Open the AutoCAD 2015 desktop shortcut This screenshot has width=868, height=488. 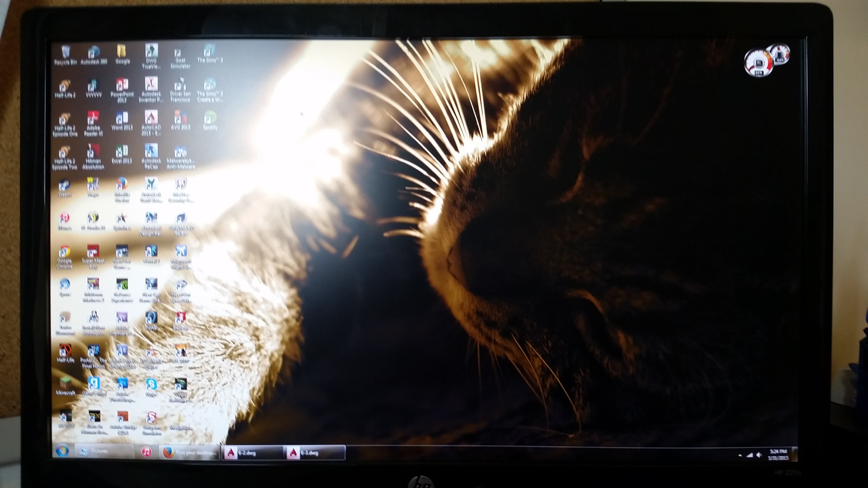coord(151,123)
